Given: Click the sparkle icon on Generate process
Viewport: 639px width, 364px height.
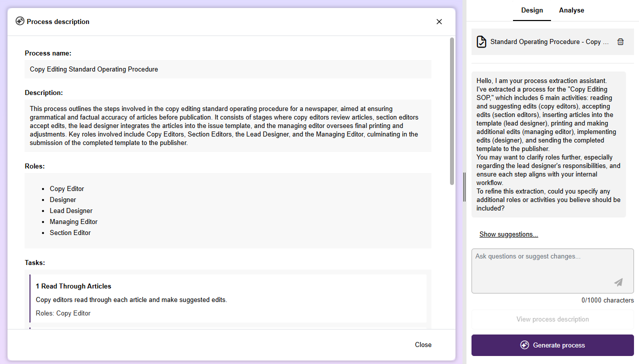Looking at the screenshot, I should 524,345.
